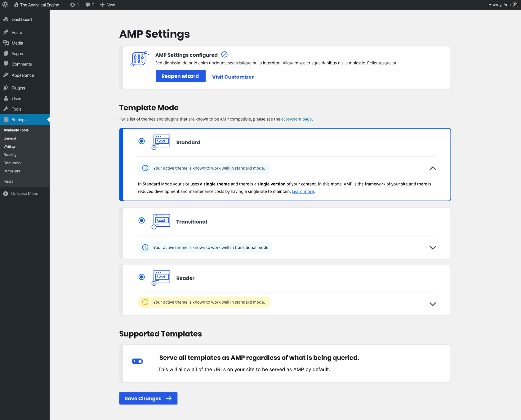Open the Reading settings submenu
Viewport: 521px width, 420px height.
click(10, 155)
